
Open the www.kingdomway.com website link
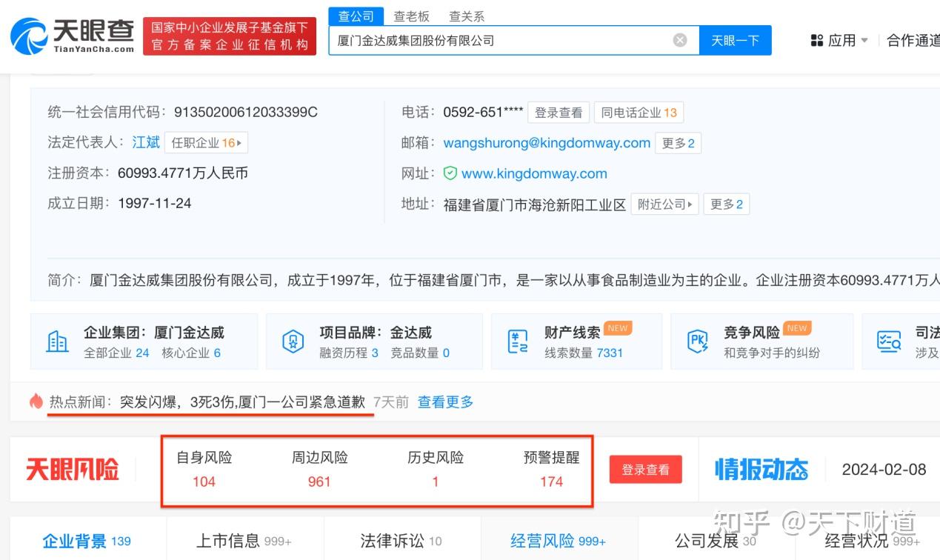click(x=533, y=173)
